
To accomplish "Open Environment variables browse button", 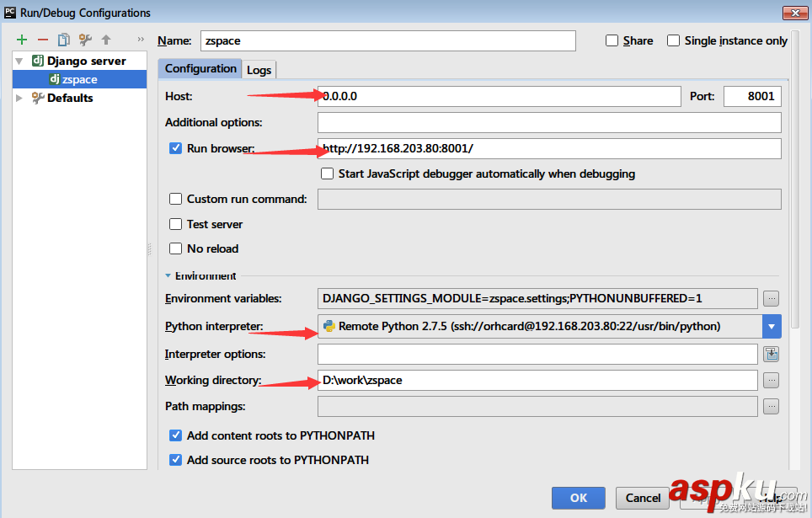I will pos(771,298).
